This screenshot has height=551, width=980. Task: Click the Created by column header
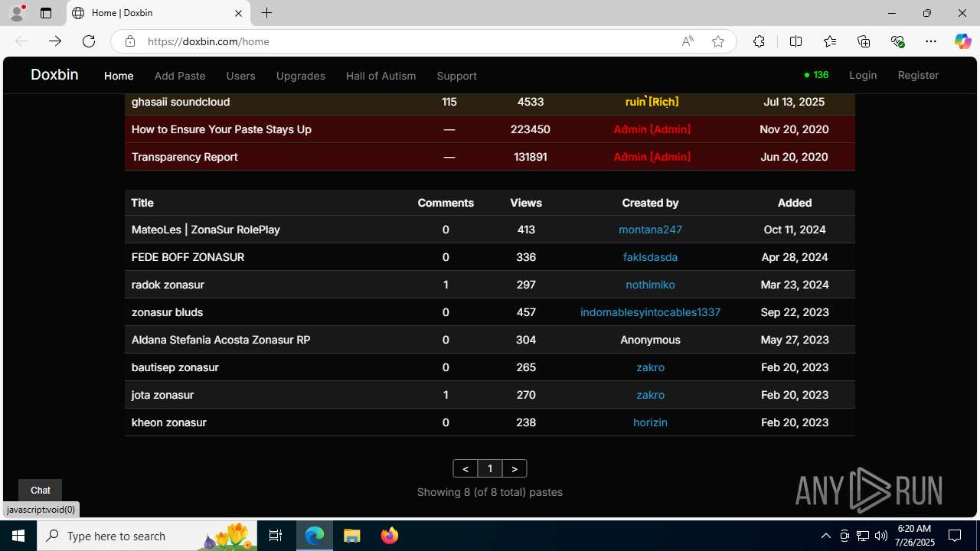(650, 203)
